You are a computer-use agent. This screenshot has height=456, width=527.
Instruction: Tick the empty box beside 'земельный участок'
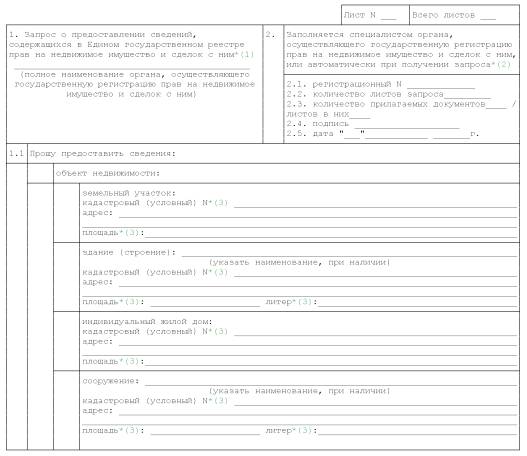coord(67,213)
